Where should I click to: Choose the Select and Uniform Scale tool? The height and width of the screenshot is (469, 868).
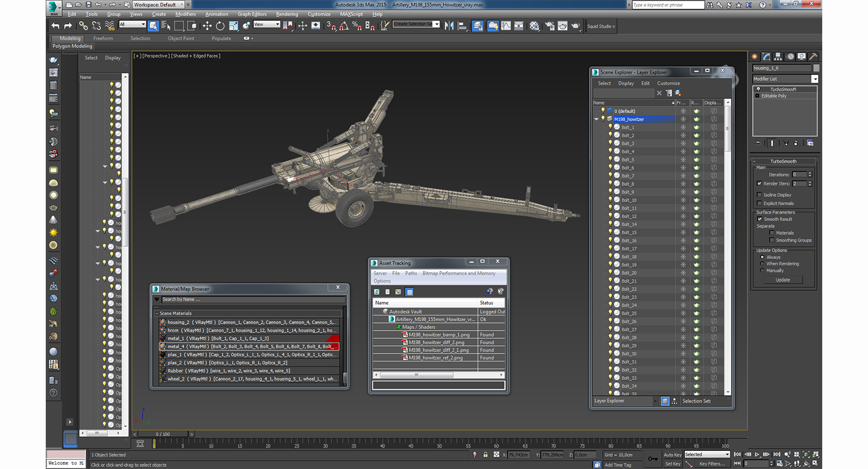point(233,26)
